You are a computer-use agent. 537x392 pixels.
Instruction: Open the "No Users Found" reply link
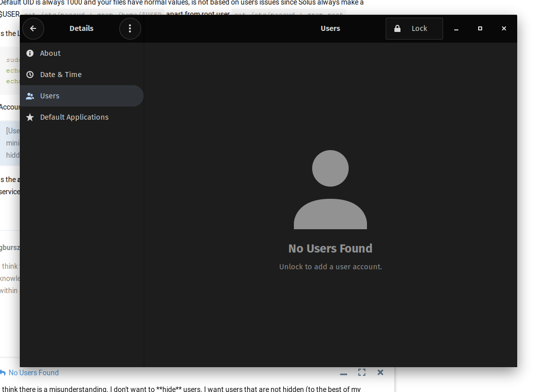tap(33, 373)
